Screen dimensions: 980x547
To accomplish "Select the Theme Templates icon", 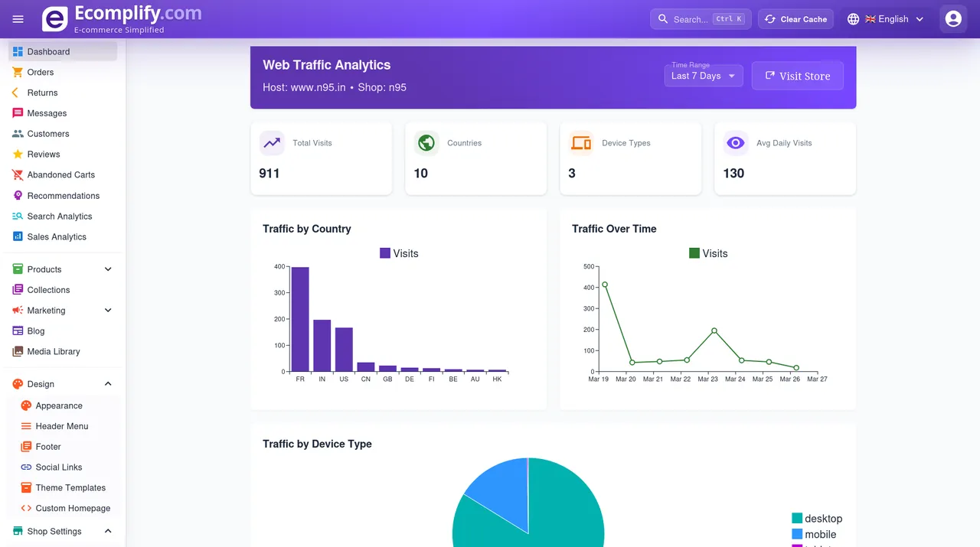I will coord(26,487).
